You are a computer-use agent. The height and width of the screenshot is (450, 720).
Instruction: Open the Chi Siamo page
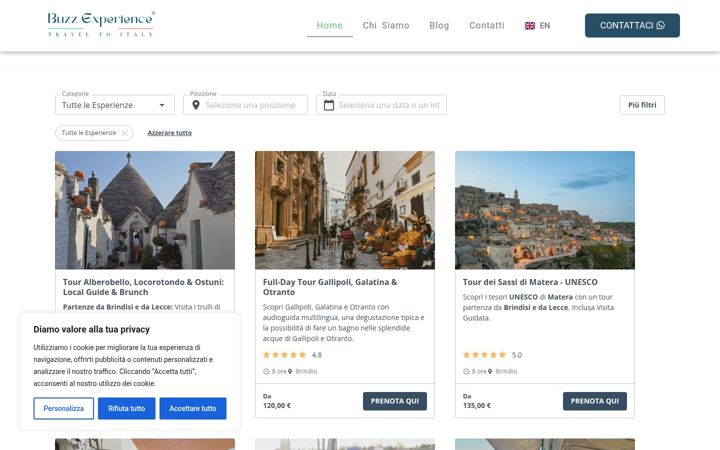[386, 25]
